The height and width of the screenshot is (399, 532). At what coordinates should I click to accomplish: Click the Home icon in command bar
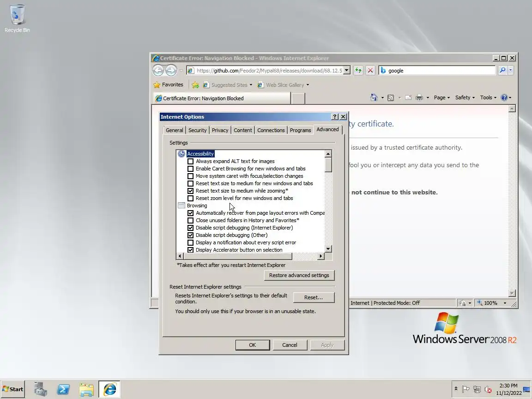(374, 97)
